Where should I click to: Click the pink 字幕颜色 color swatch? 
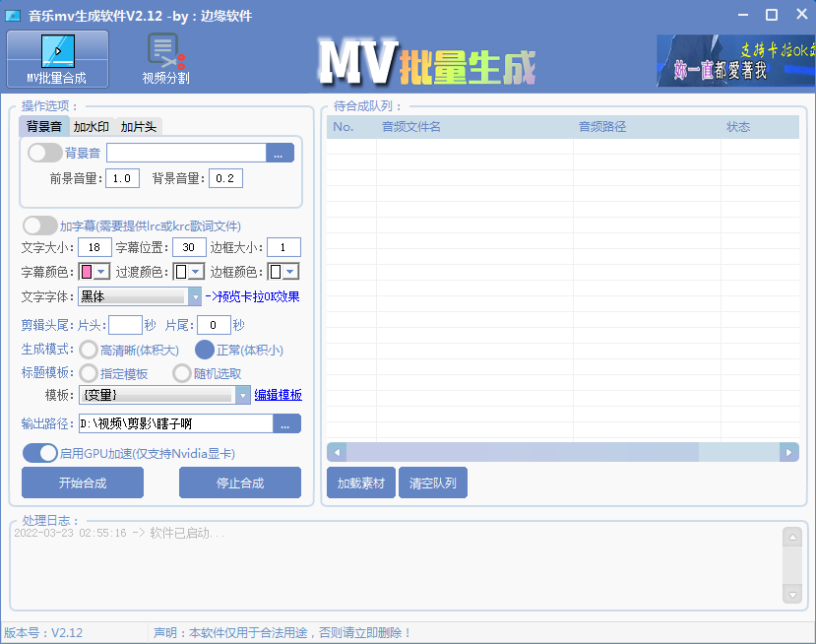pos(86,272)
